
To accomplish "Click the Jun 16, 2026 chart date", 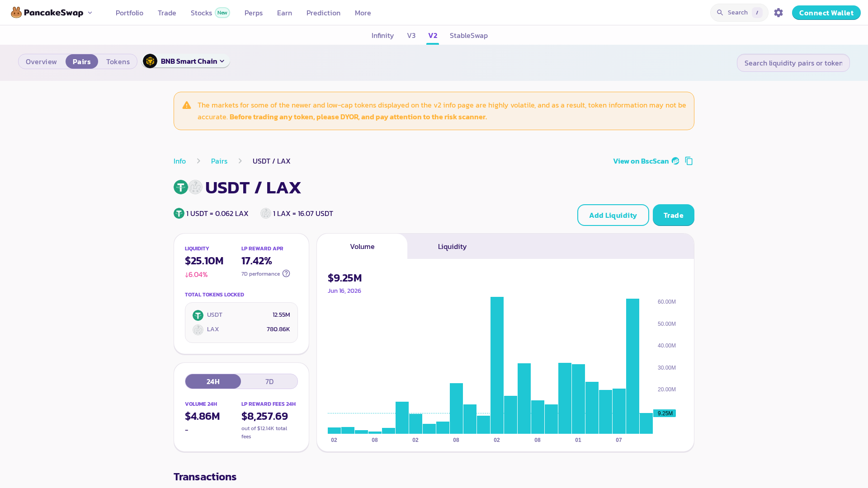I will coord(344,291).
